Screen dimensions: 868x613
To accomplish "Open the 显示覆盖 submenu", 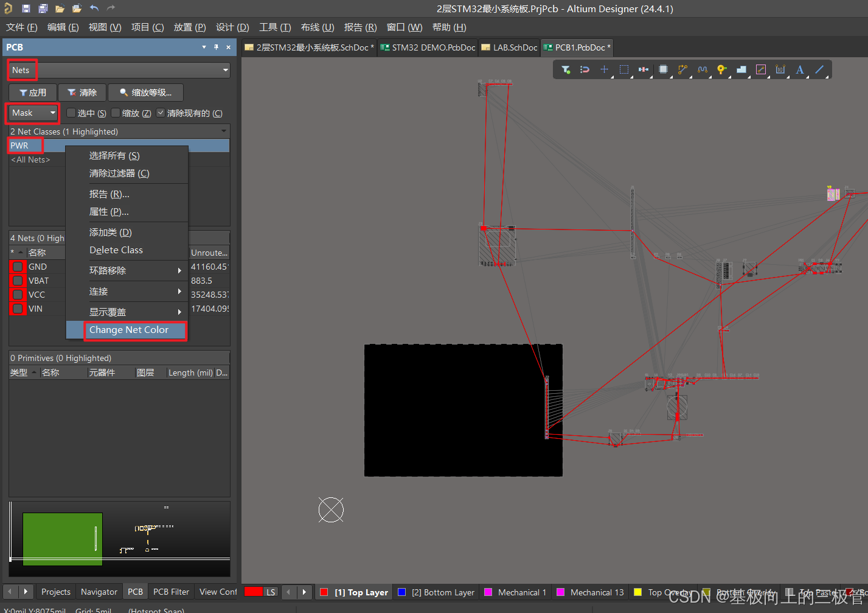I will tap(127, 312).
